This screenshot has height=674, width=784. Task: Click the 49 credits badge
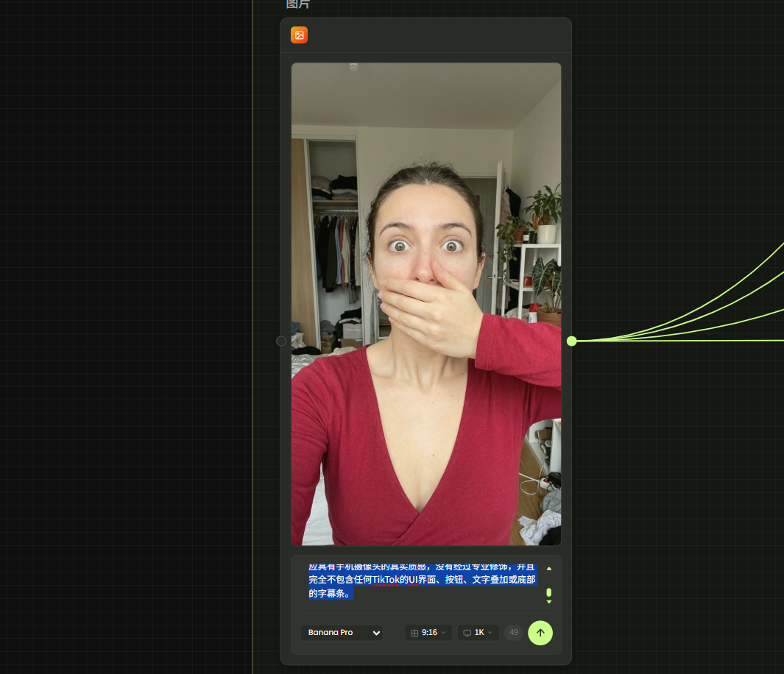[513, 633]
